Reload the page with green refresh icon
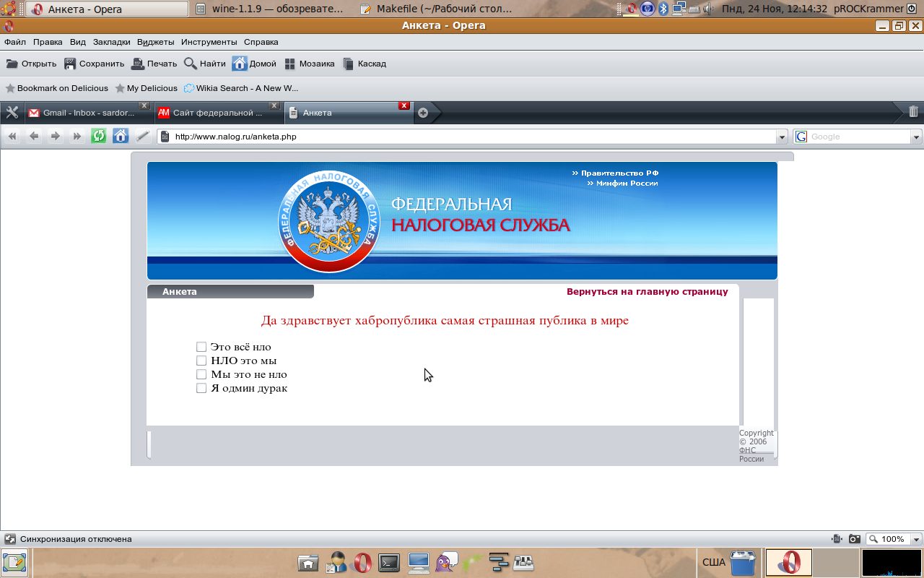Image resolution: width=924 pixels, height=578 pixels. 98,136
